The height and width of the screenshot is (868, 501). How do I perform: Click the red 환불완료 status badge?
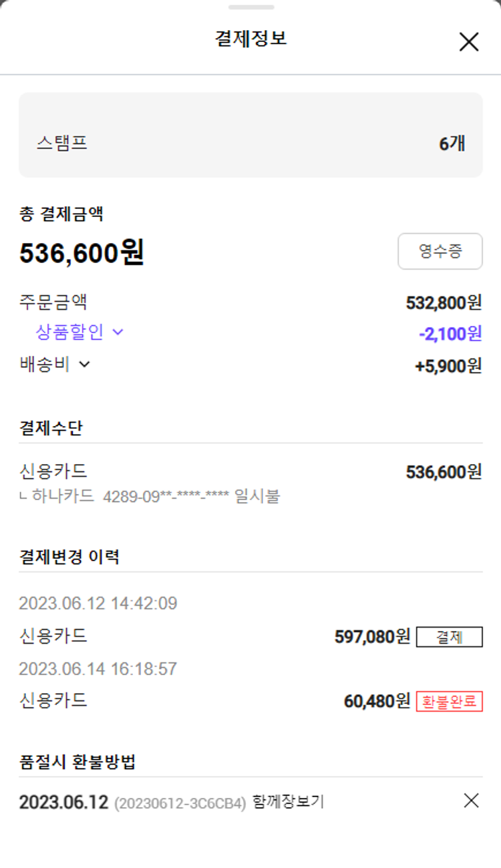449,702
